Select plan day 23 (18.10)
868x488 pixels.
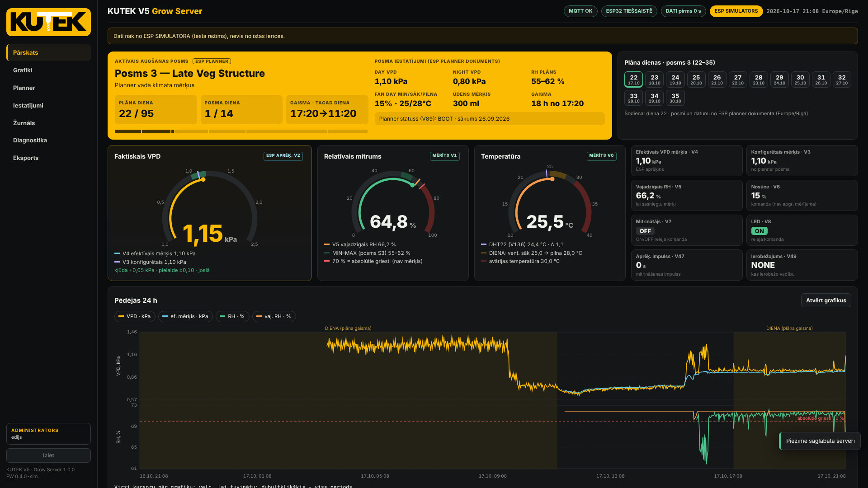tap(654, 80)
